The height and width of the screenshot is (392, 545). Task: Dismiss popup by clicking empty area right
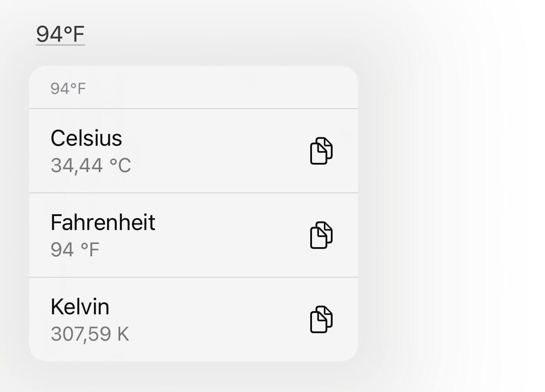point(452,198)
